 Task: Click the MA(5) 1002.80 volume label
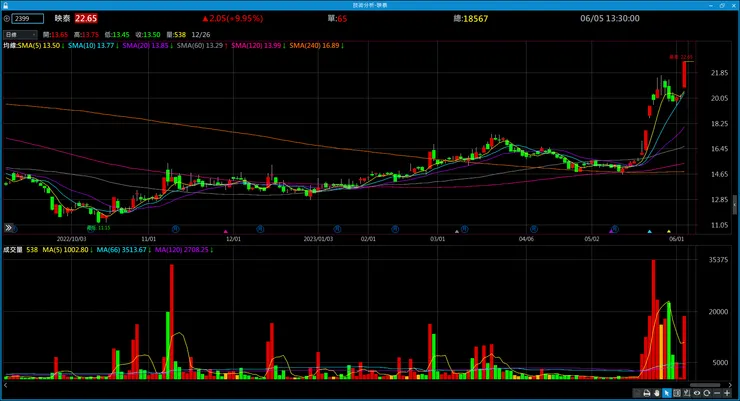[x=65, y=250]
